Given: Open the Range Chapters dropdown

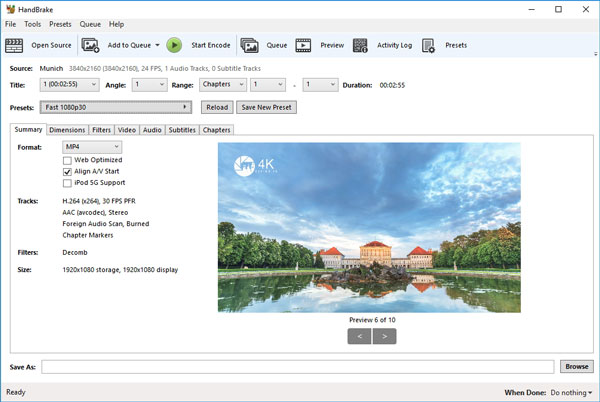Looking at the screenshot, I should 221,85.
